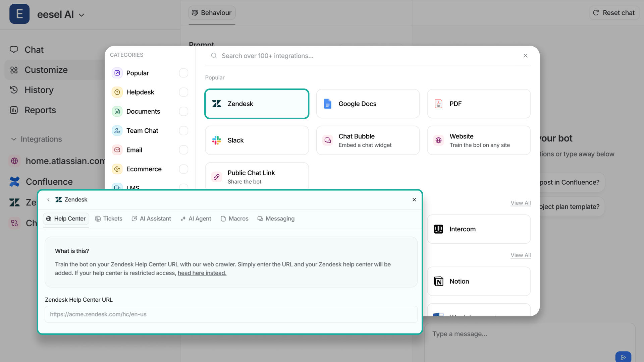Viewport: 644px width, 362px height.
Task: Click Reset chat button
Action: (614, 13)
